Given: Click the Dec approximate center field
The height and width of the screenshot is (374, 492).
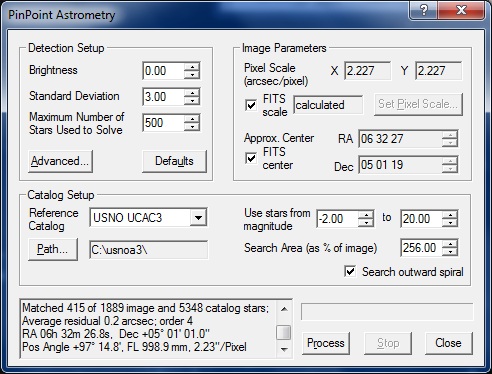Looking at the screenshot, I should point(400,165).
